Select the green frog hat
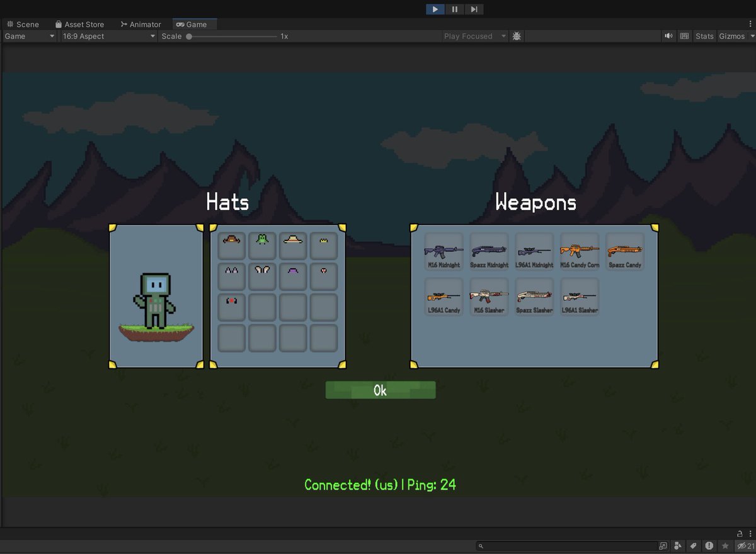This screenshot has height=554, width=756. pos(262,246)
